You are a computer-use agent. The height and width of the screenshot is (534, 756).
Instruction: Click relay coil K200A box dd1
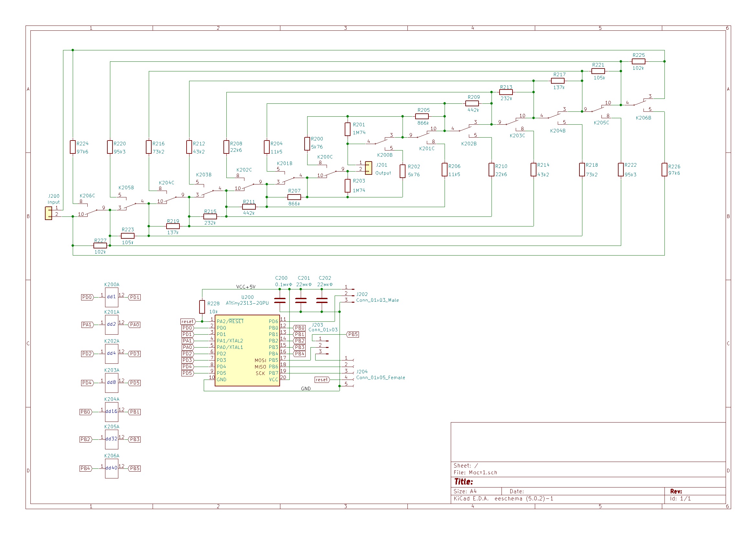pos(112,298)
